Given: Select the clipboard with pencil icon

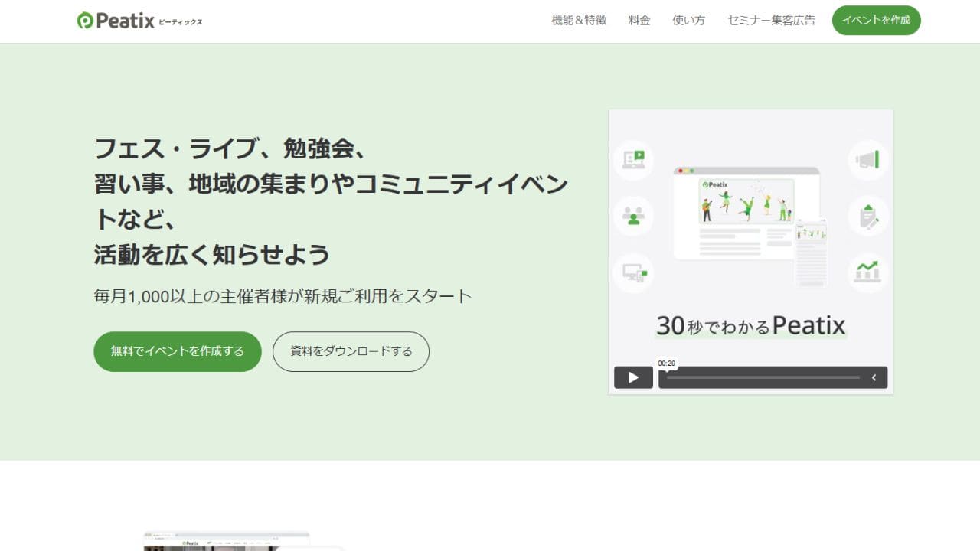Looking at the screenshot, I should pos(867,215).
